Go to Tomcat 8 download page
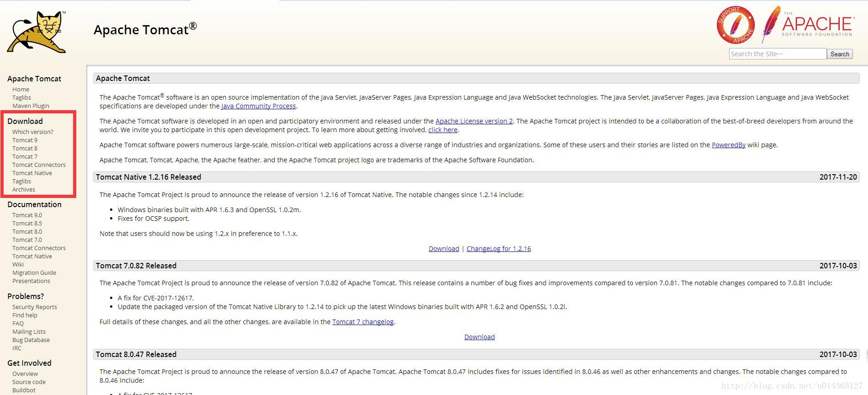The width and height of the screenshot is (868, 395). (x=25, y=148)
